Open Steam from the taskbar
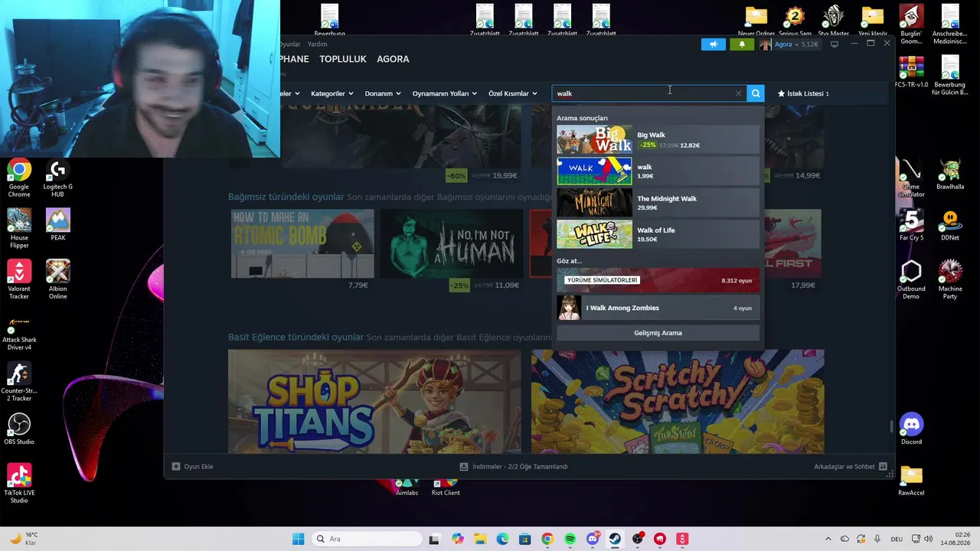The height and width of the screenshot is (551, 980). click(615, 539)
